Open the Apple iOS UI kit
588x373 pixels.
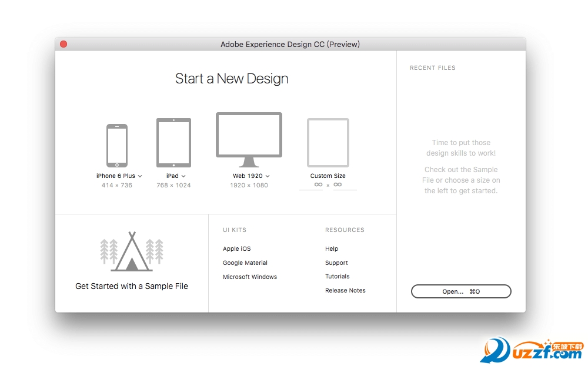click(236, 248)
